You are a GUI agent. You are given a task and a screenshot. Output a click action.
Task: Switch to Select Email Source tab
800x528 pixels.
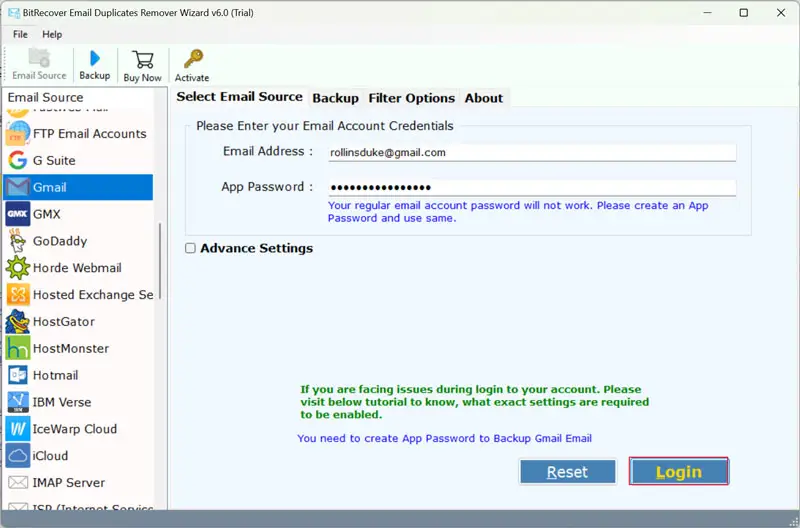coord(239,96)
